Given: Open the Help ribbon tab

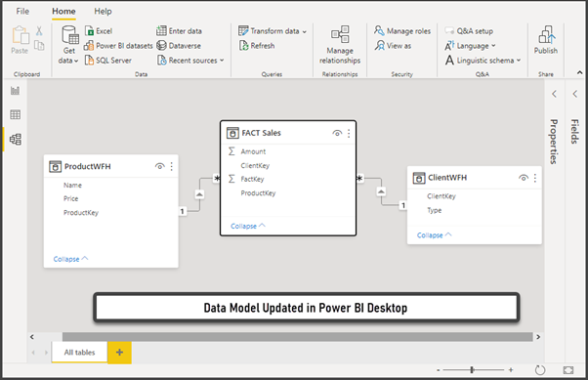Looking at the screenshot, I should pos(103,12).
